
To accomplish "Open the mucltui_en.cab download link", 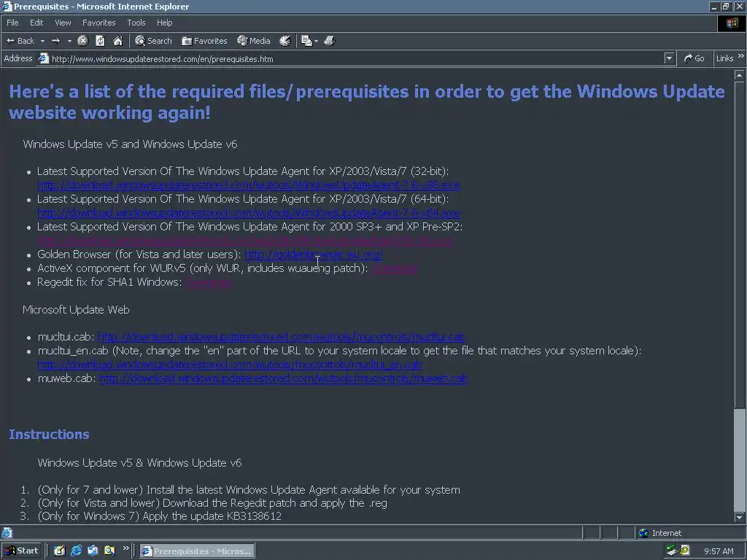I will [230, 365].
